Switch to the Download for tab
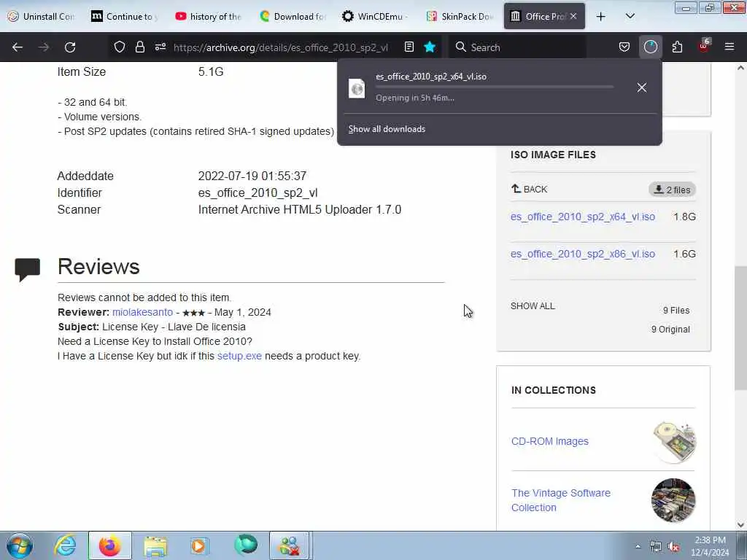The width and height of the screenshot is (747, 560). (x=293, y=16)
